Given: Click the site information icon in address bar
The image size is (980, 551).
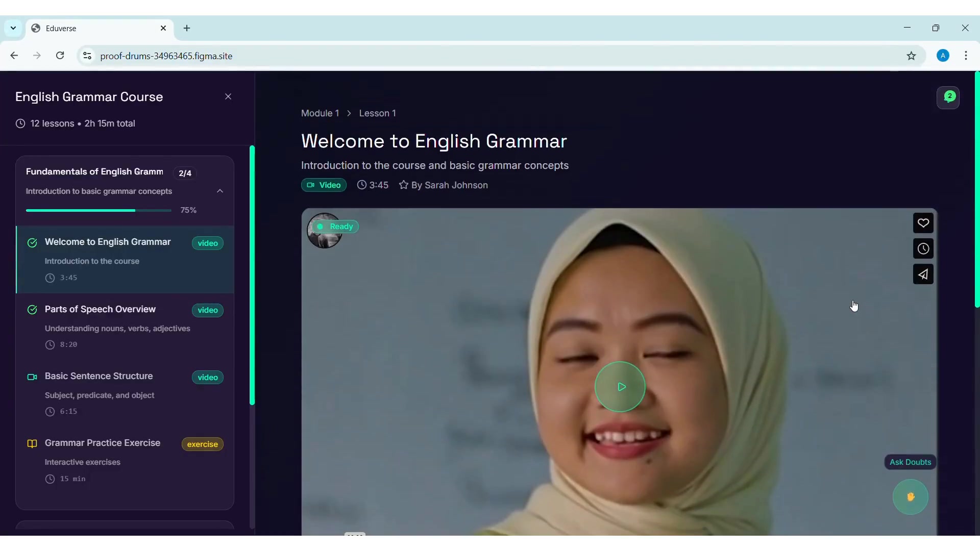Looking at the screenshot, I should (87, 56).
